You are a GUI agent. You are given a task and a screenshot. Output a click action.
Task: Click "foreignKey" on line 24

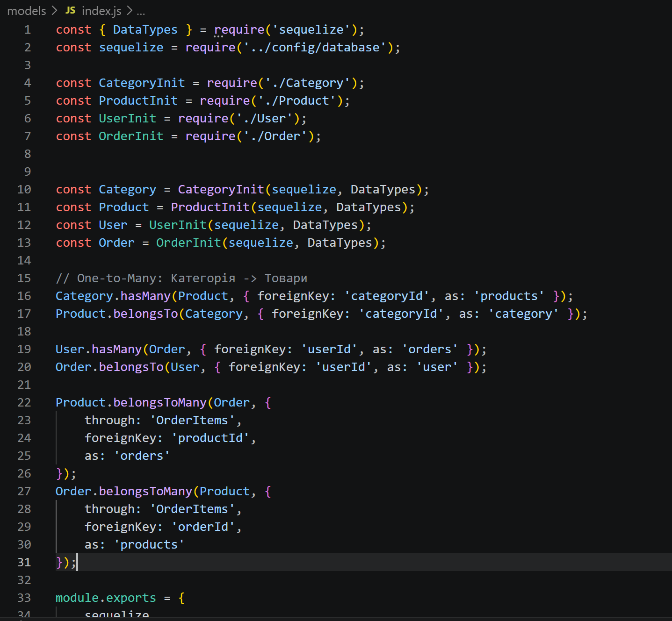click(x=122, y=437)
